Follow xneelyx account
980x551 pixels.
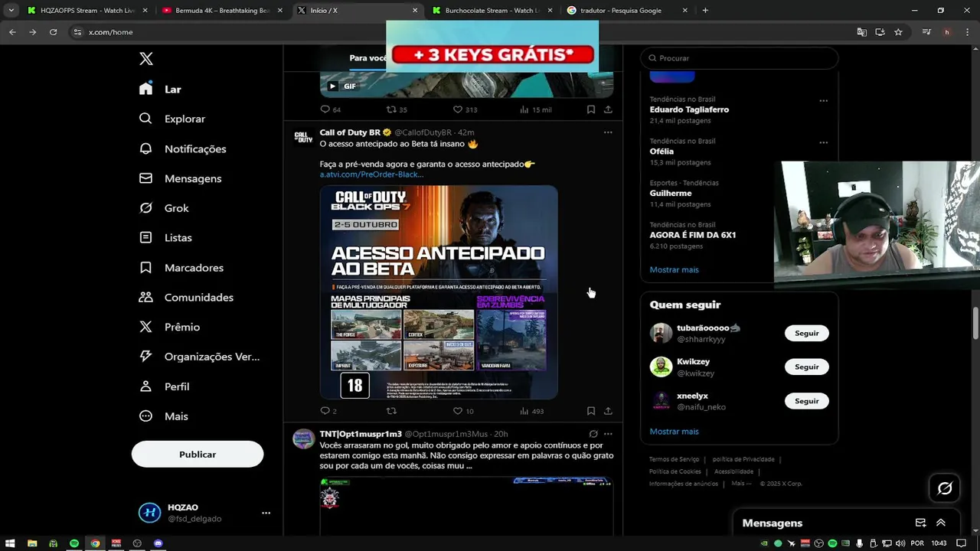(806, 401)
